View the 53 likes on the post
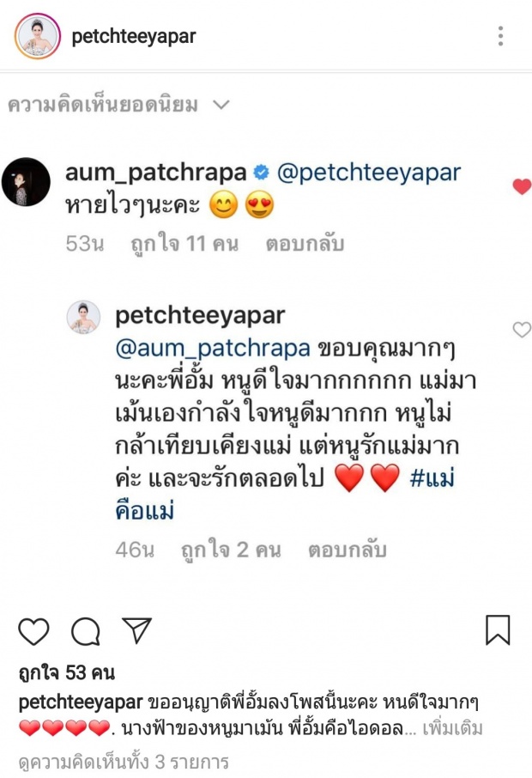 (66, 673)
